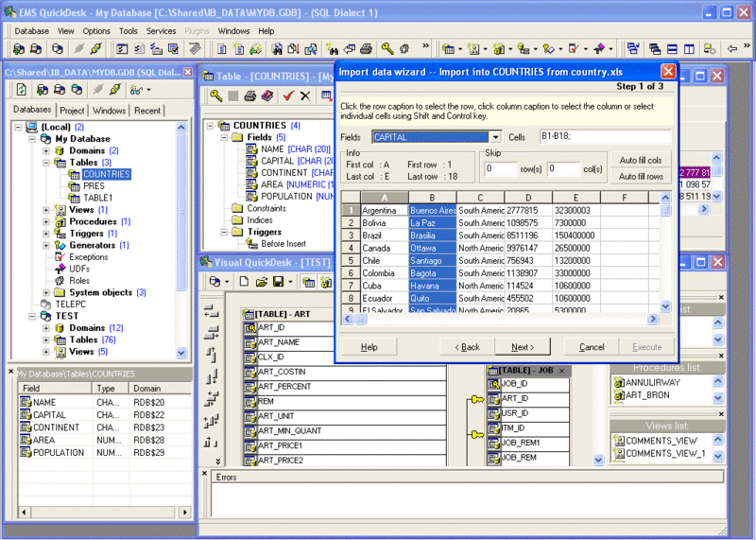Open the Database menu
Image resolution: width=756 pixels, height=540 pixels.
32,31
